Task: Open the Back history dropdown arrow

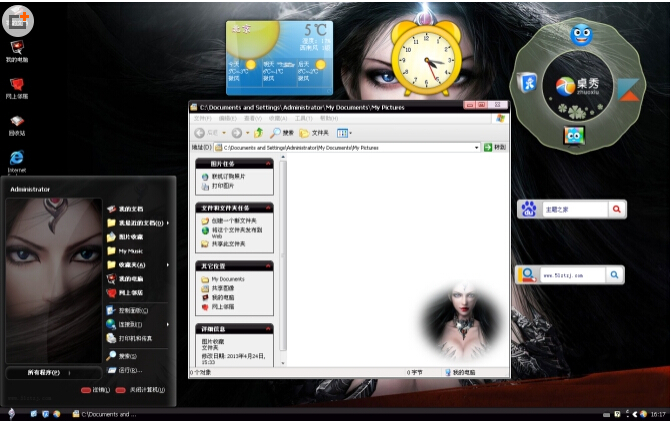Action: 224,133
